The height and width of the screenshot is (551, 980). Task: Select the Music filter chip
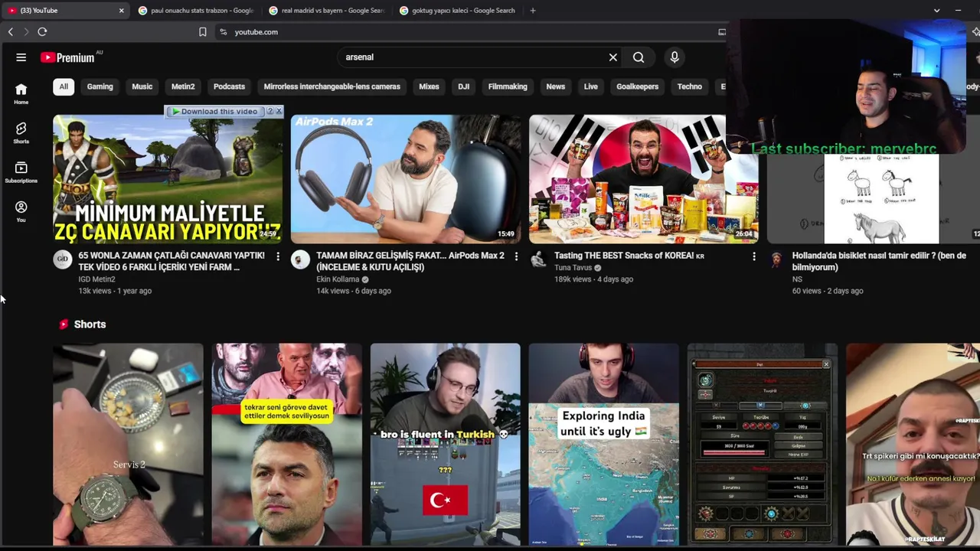click(142, 86)
